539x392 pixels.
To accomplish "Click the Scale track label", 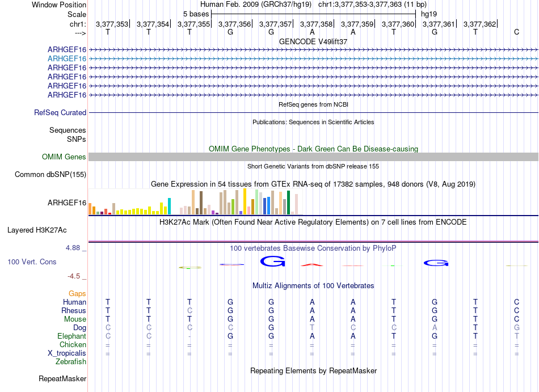I will pyautogui.click(x=77, y=14).
